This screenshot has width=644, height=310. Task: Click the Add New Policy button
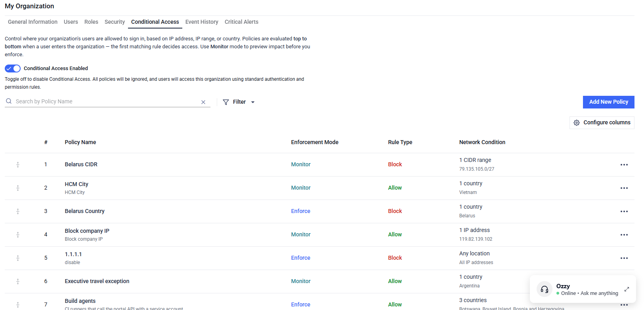point(609,102)
